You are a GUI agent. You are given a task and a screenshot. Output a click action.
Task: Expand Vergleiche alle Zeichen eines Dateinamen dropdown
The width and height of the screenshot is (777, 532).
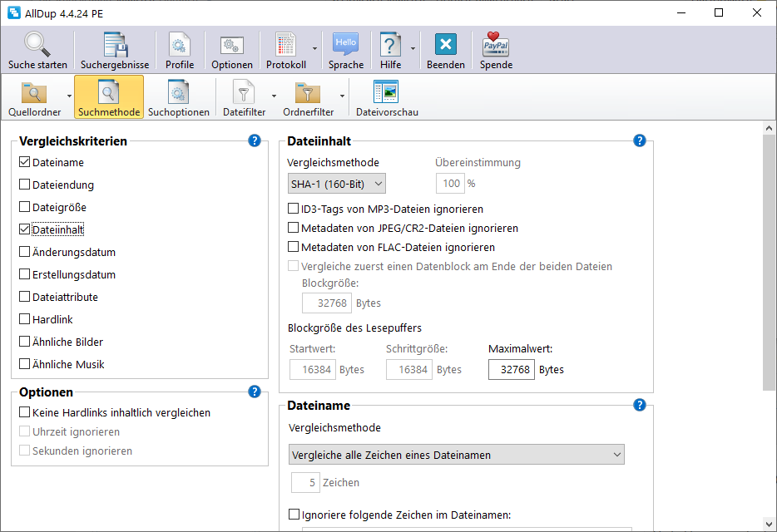[x=456, y=455]
